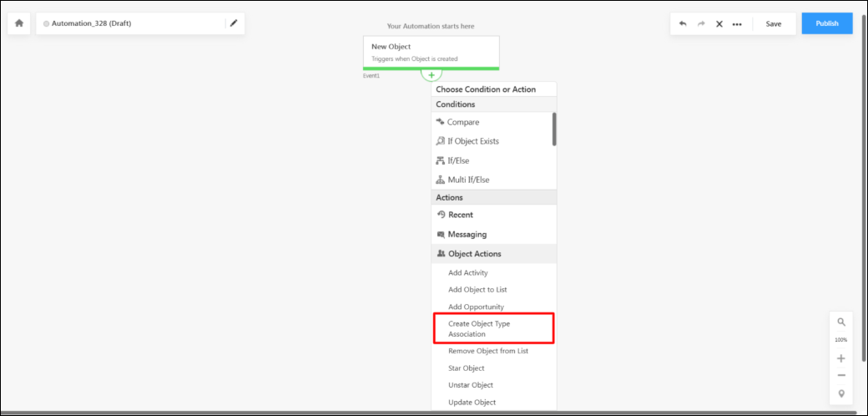Click the green plus add-step icon
The image size is (868, 416).
[431, 75]
